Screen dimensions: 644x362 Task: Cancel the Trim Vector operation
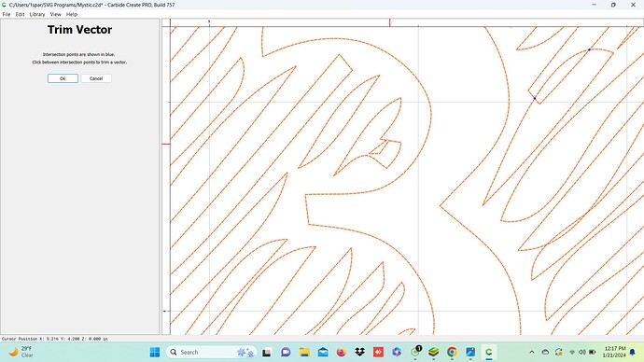tap(96, 78)
